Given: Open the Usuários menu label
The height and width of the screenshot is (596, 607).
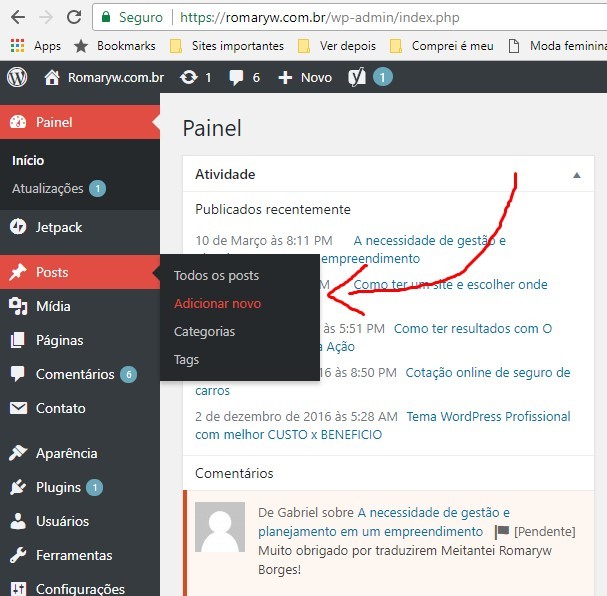Looking at the screenshot, I should pos(62,521).
